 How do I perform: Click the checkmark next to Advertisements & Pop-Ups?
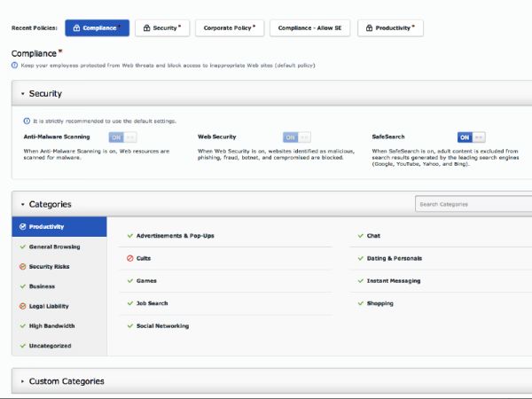pyautogui.click(x=130, y=236)
